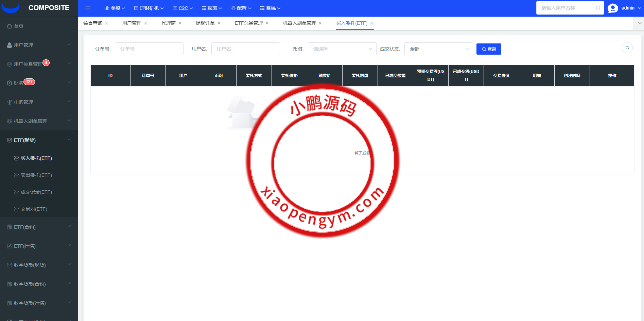The image size is (644, 321).
Task: Close the ETF总类管理 tab
Action: [x=267, y=23]
